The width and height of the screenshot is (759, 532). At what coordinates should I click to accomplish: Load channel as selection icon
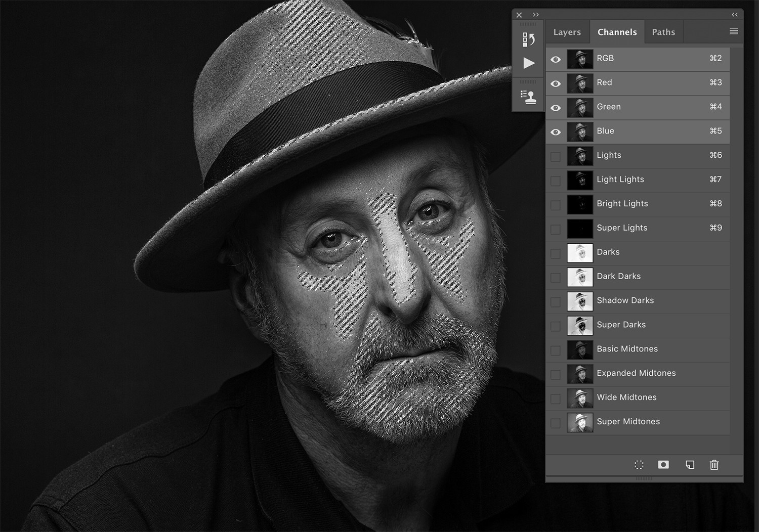click(639, 465)
